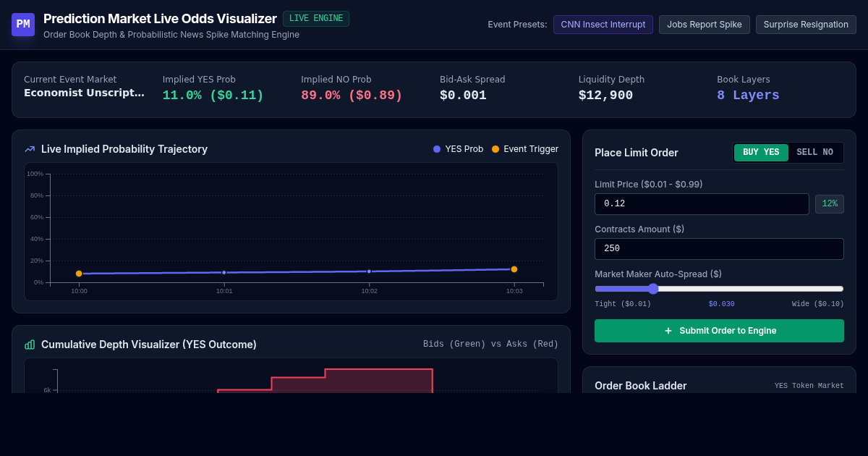Screen dimensions: 868x456
Task: Click the 10:03 event trigger point
Action: point(514,269)
